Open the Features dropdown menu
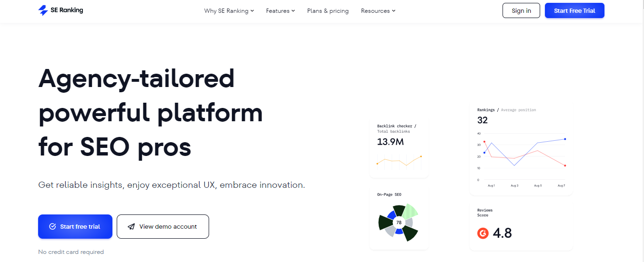The height and width of the screenshot is (262, 644). coord(280,11)
